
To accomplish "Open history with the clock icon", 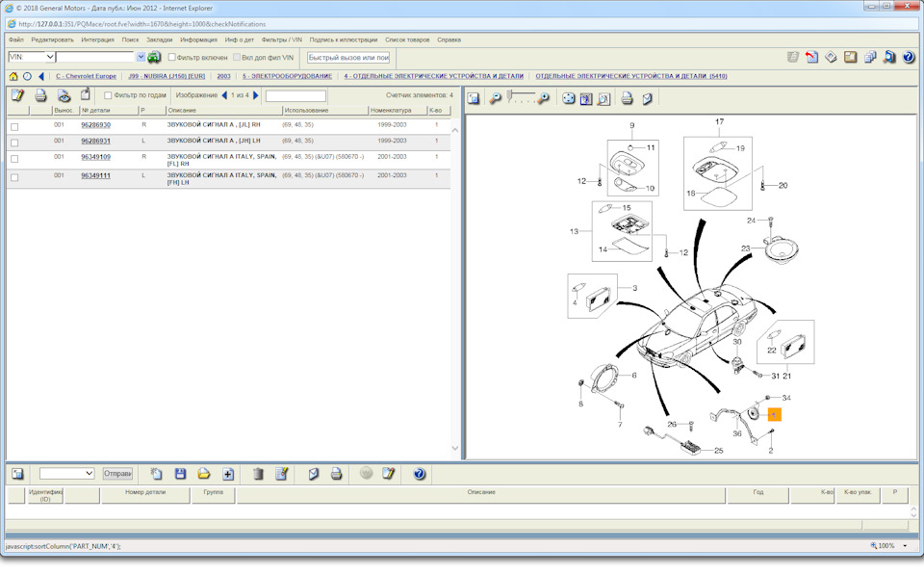I will [x=27, y=76].
